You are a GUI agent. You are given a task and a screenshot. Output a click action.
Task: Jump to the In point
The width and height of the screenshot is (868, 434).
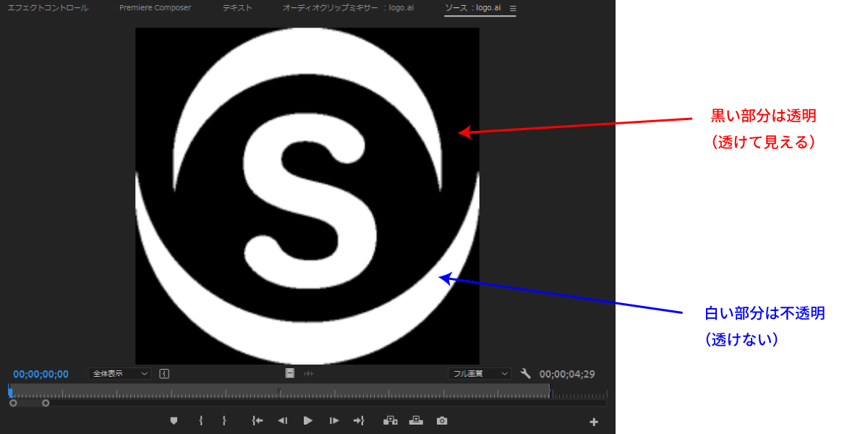pos(256,420)
